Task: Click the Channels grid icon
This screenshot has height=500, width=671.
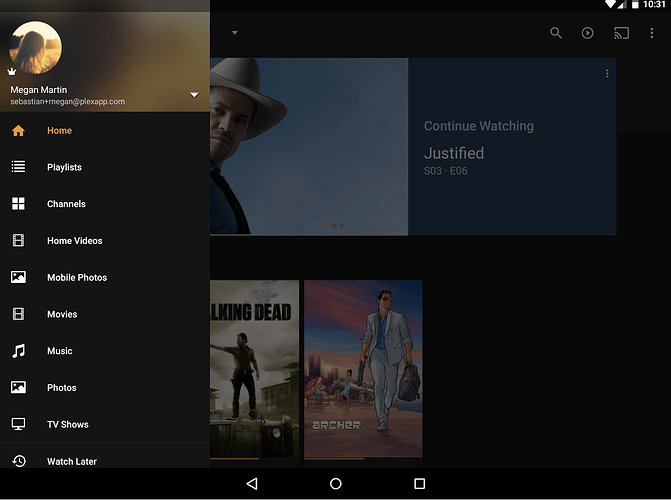Action: pyautogui.click(x=18, y=203)
